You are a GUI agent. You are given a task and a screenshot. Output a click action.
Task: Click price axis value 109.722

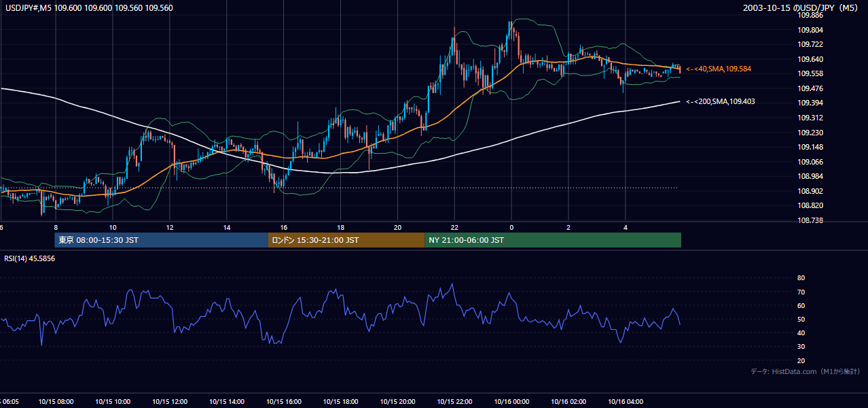(810, 44)
